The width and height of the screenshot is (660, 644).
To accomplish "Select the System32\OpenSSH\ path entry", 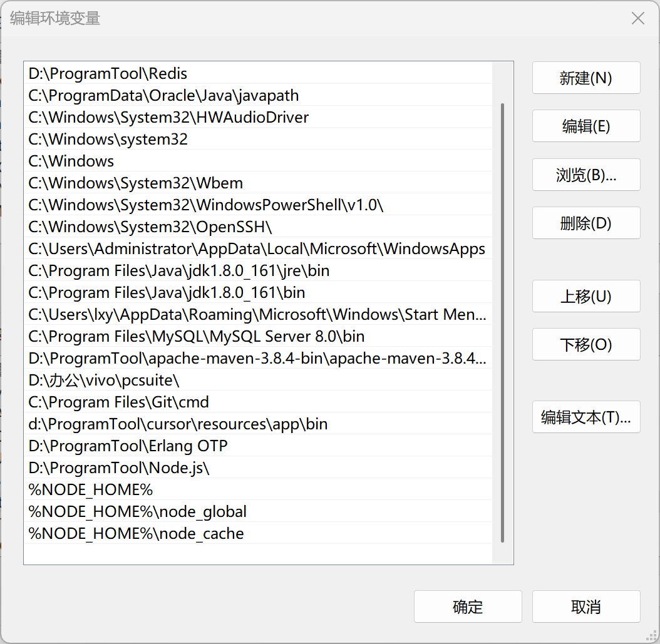I will tap(258, 227).
